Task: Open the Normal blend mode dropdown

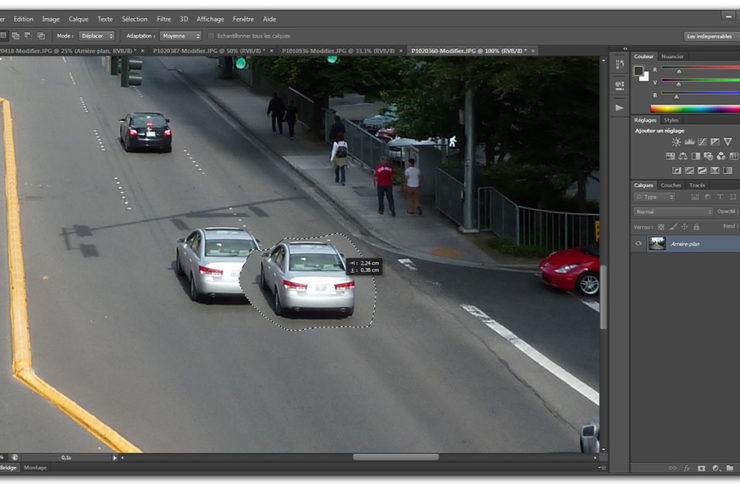Action: coord(673,211)
